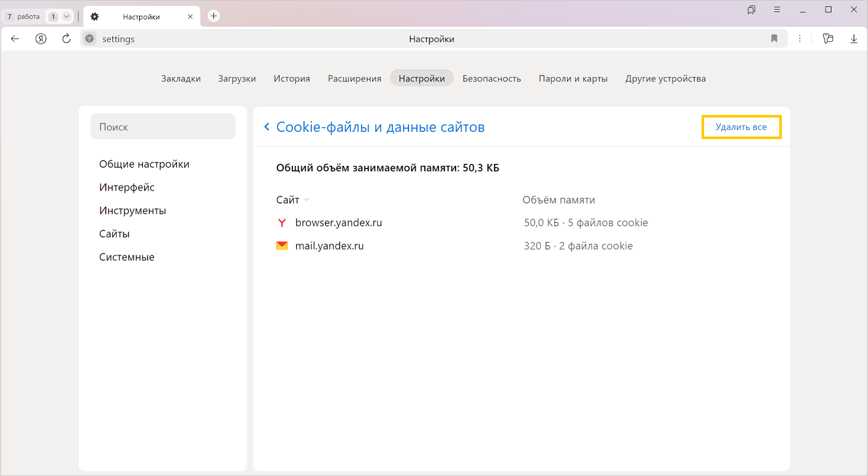Click in the Поиск settings search field

coord(163,127)
